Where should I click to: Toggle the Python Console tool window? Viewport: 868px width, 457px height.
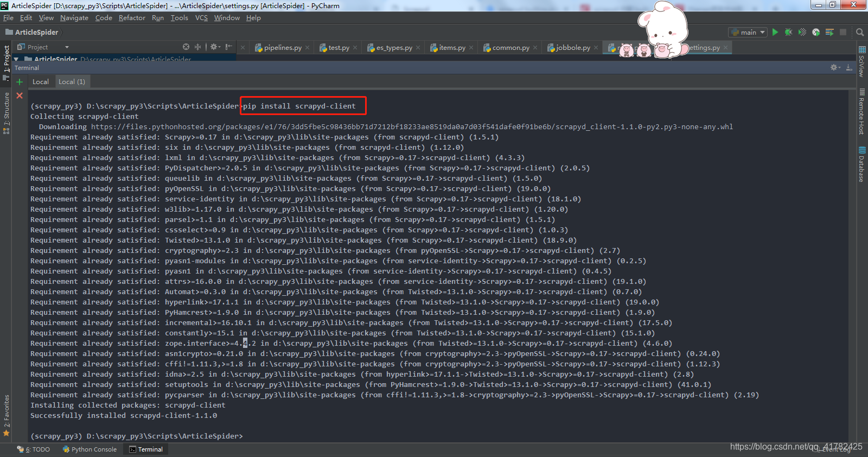point(90,449)
